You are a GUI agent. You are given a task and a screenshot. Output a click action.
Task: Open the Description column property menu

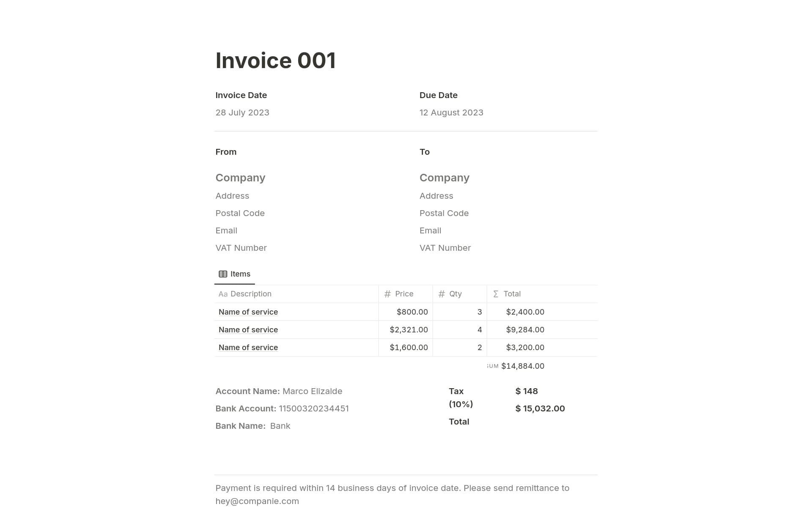(250, 293)
